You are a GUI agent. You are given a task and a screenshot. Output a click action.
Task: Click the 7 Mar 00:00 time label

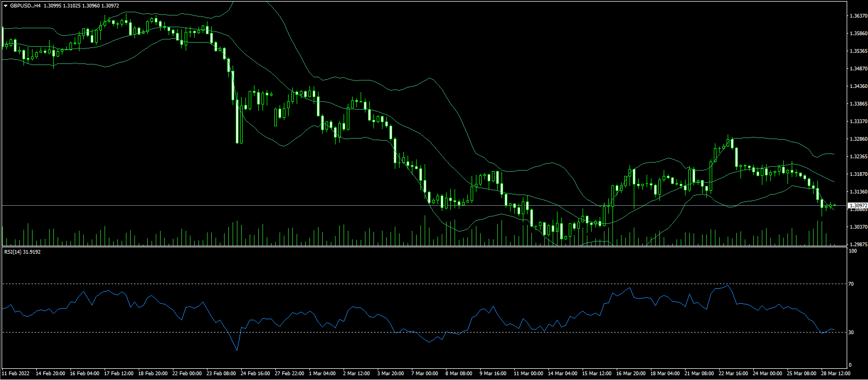tap(425, 374)
